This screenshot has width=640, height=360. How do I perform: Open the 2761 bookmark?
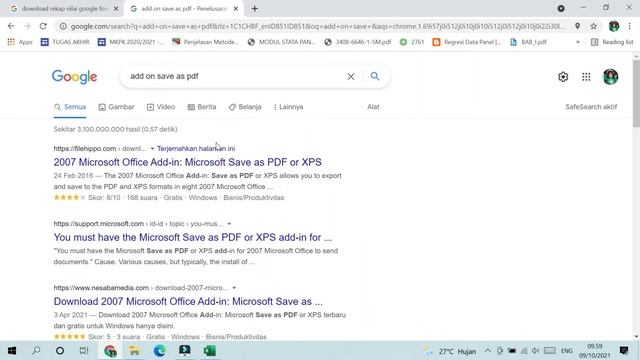tap(412, 42)
